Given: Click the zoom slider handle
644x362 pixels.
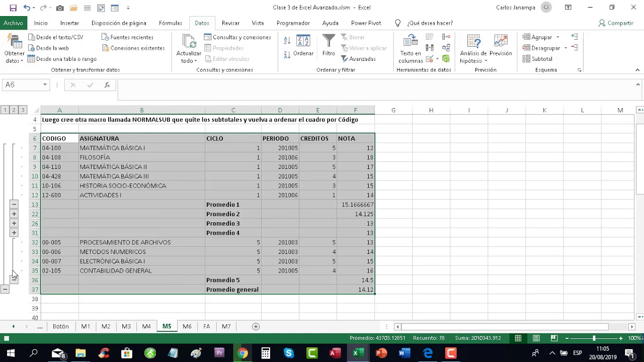Looking at the screenshot, I should [594, 338].
